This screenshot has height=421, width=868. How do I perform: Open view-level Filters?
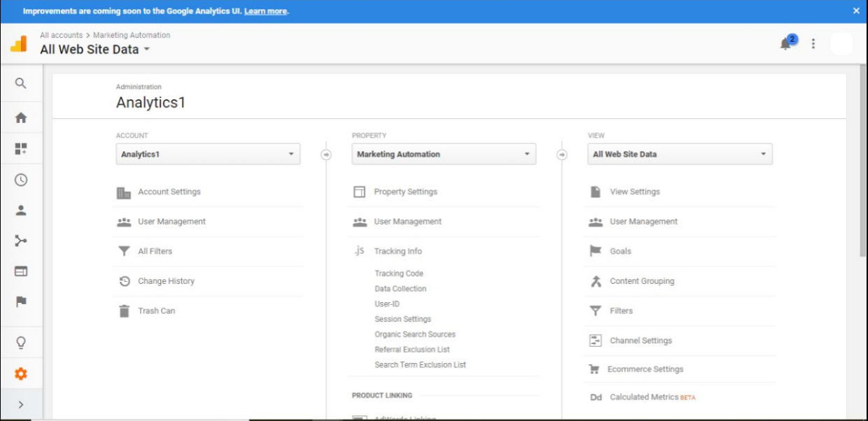pyautogui.click(x=621, y=311)
